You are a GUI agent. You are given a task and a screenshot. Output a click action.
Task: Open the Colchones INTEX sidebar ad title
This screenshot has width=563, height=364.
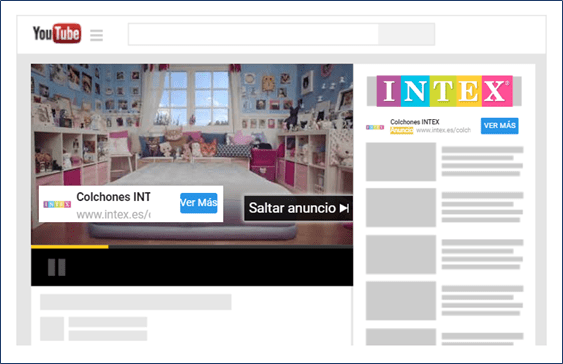point(415,122)
